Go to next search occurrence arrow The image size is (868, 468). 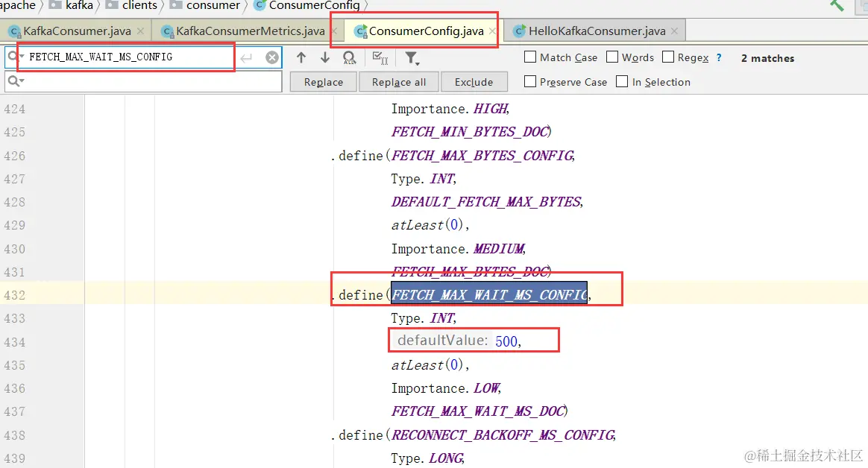pos(325,57)
